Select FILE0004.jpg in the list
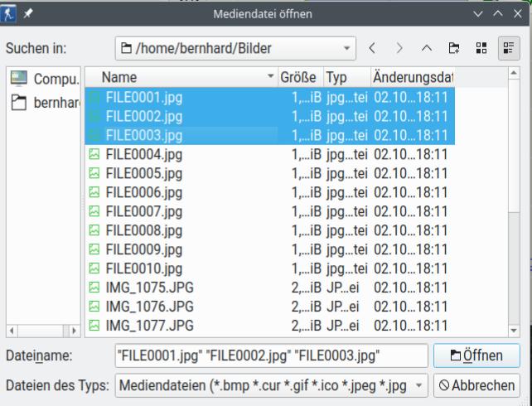532x406 pixels. click(x=270, y=155)
